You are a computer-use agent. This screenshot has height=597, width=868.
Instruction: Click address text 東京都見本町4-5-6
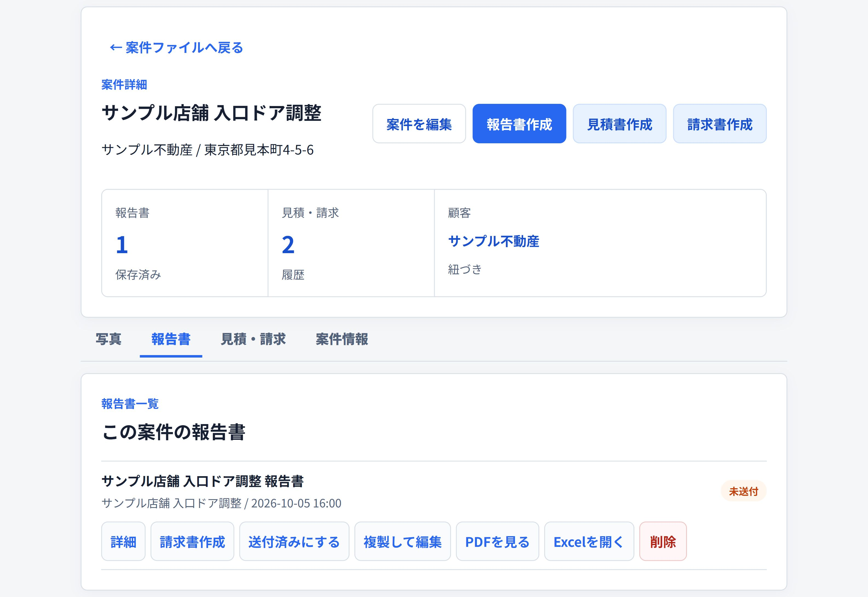pos(259,150)
